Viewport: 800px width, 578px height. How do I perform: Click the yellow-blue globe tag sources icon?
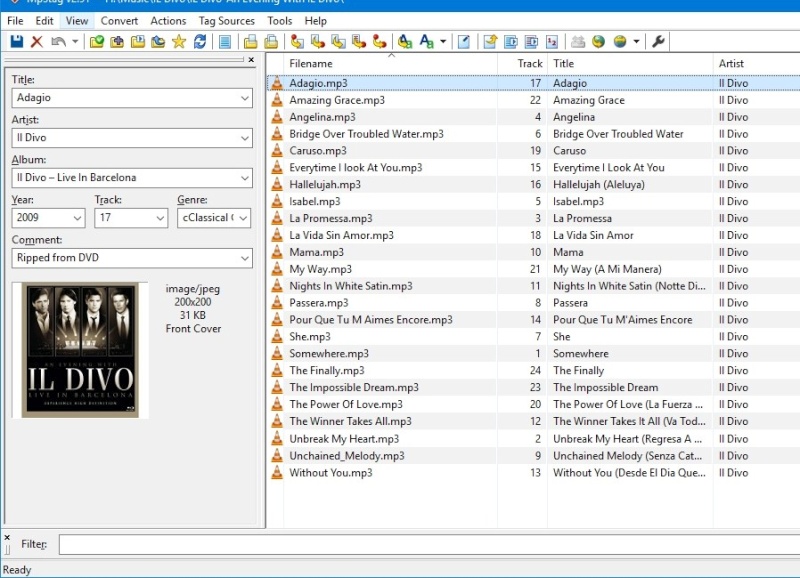pos(620,41)
